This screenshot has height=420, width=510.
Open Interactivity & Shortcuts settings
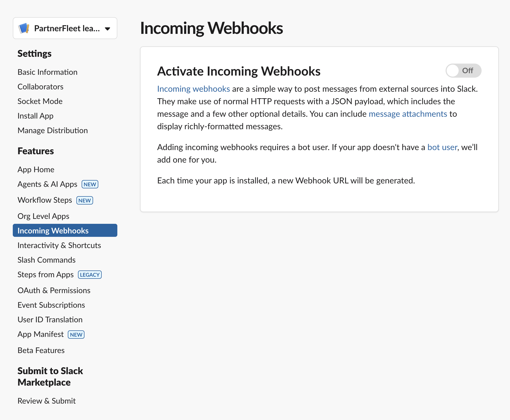pos(59,245)
